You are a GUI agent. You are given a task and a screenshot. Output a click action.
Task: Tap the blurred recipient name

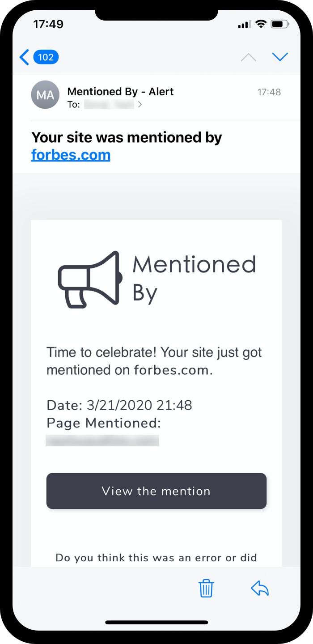[x=109, y=105]
